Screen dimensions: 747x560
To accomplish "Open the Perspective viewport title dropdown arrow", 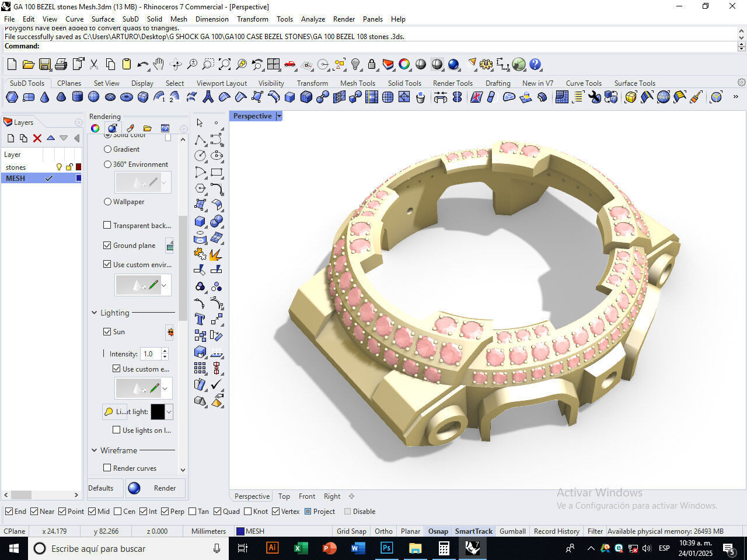I will (x=279, y=116).
